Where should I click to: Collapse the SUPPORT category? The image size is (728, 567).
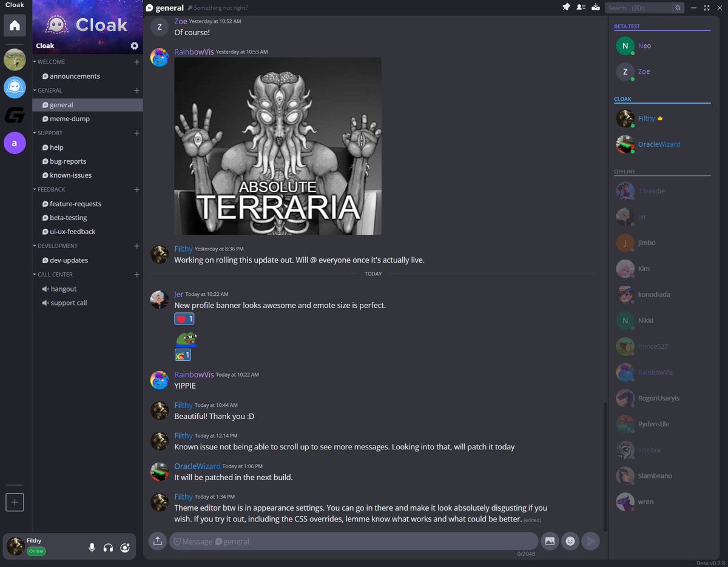[x=50, y=133]
